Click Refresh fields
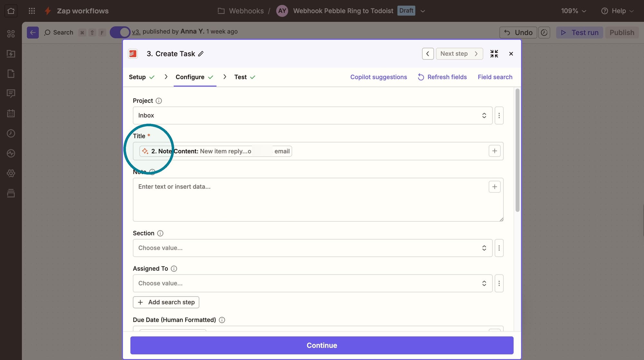 pyautogui.click(x=442, y=77)
